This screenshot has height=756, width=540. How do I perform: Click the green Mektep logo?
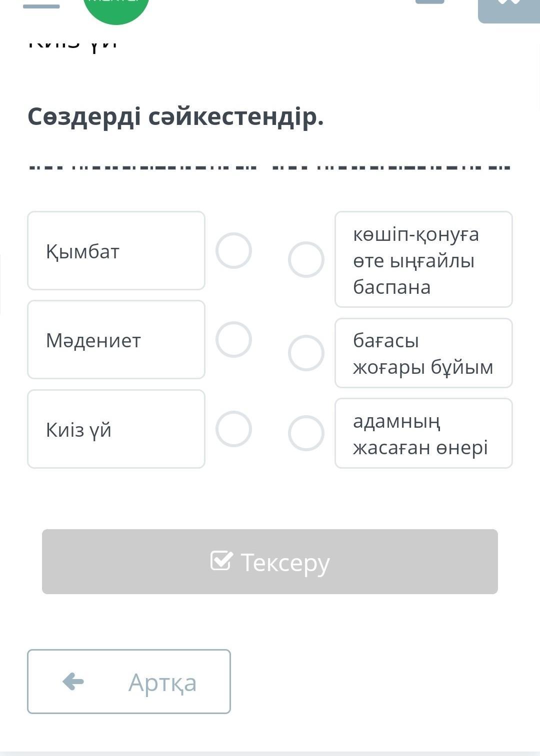(x=116, y=7)
